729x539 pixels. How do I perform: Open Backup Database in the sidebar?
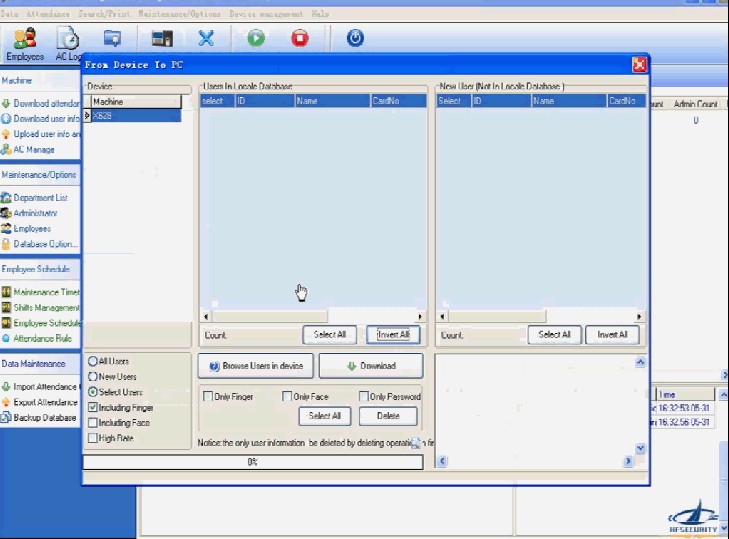click(39, 418)
